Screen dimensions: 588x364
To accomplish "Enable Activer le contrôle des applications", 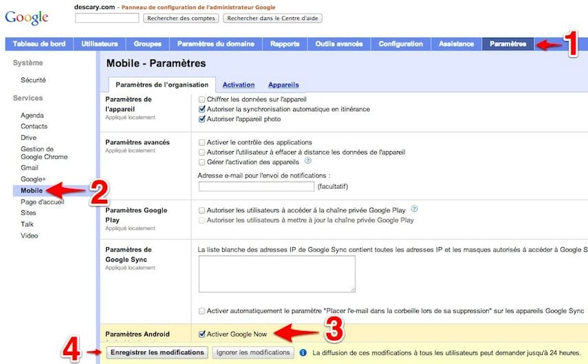I will 202,142.
